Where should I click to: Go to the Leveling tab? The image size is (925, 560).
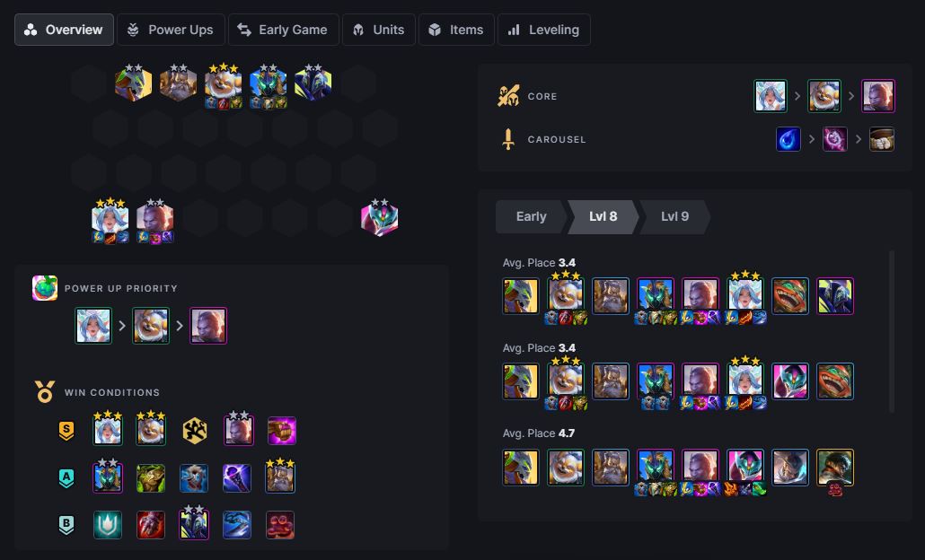(x=544, y=30)
